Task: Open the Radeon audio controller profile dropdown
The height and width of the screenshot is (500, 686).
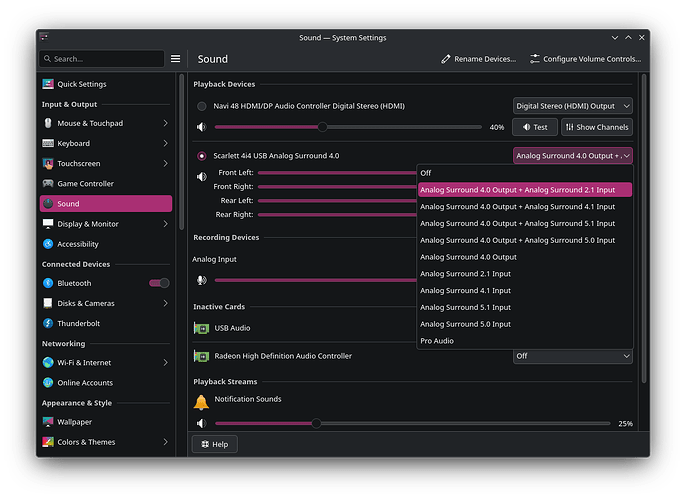Action: point(572,356)
